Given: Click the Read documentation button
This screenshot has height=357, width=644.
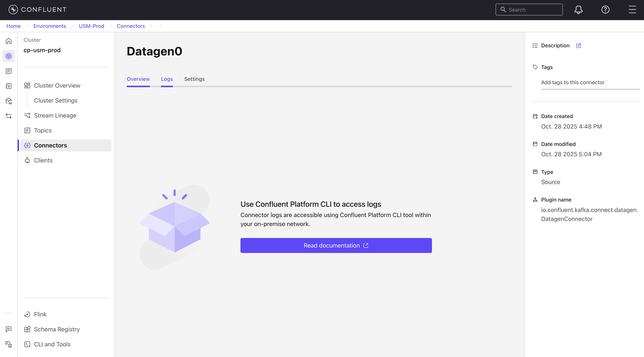Looking at the screenshot, I should (x=336, y=245).
